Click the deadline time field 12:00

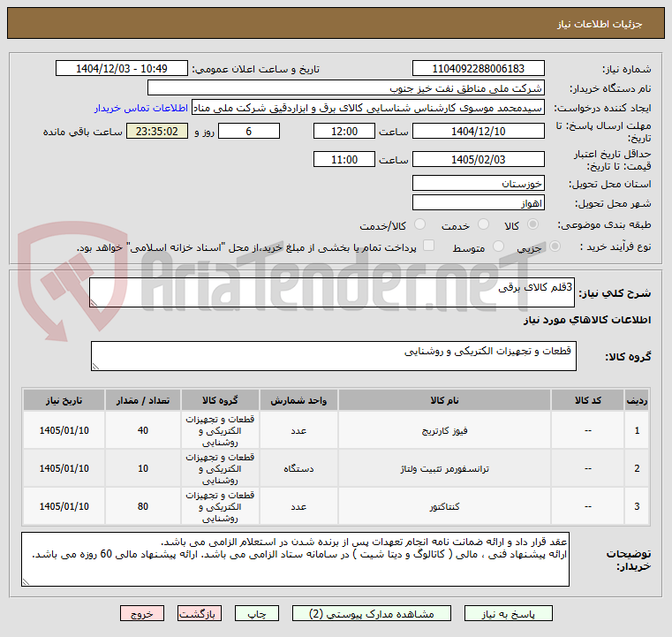coord(344,131)
